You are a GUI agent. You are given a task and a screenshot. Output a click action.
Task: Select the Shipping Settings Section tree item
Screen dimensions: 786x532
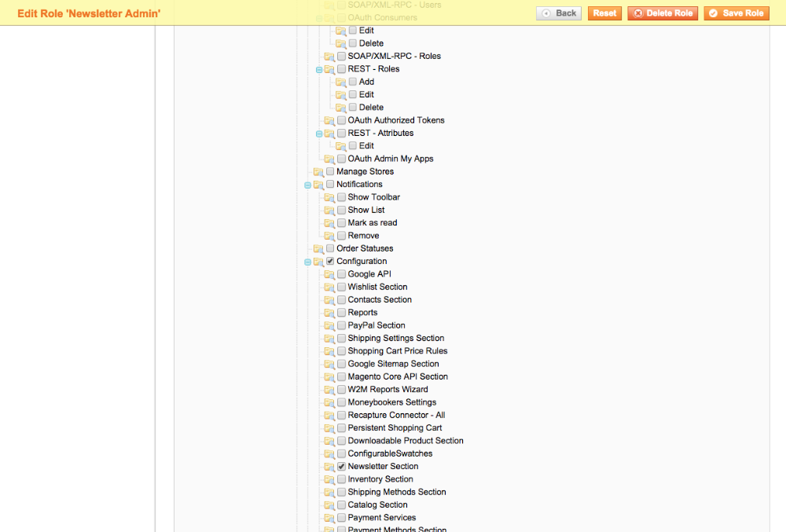tap(395, 339)
